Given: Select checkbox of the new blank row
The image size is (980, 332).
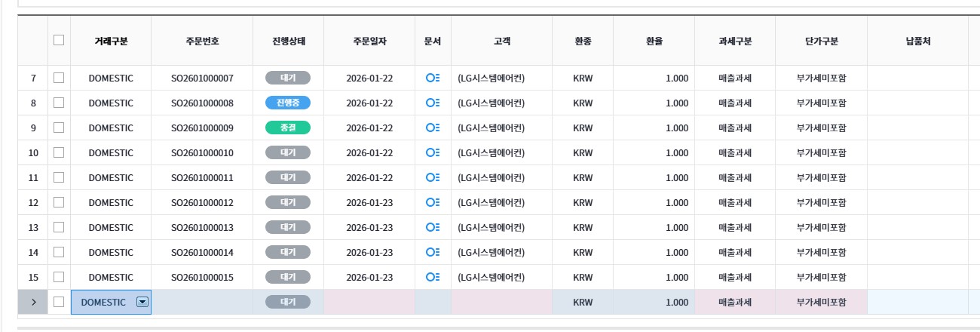Looking at the screenshot, I should coord(59,302).
